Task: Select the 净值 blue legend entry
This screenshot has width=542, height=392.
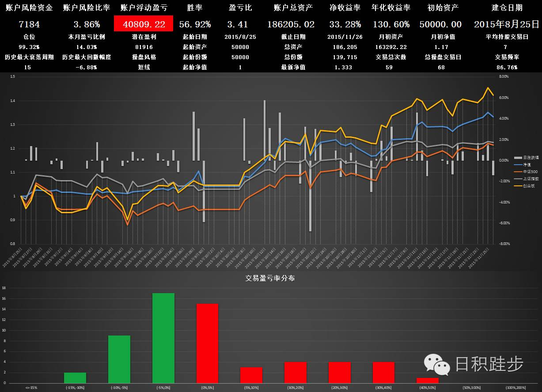Action: pos(527,164)
